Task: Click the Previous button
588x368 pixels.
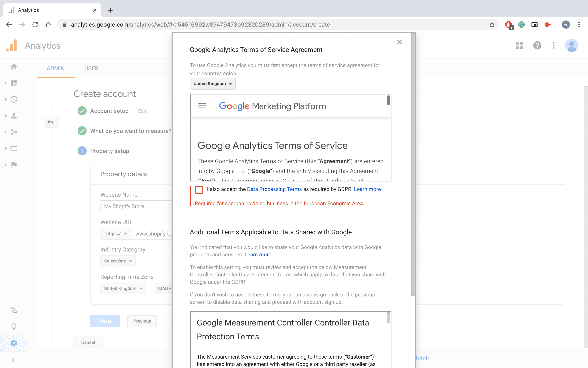Action: click(142, 321)
